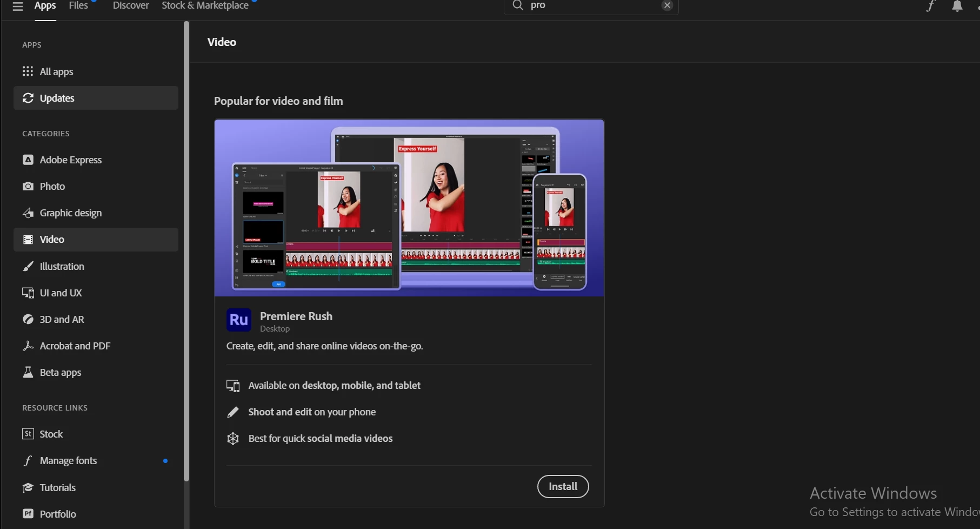Open the Stock resource link
The width and height of the screenshot is (980, 529).
96,434
